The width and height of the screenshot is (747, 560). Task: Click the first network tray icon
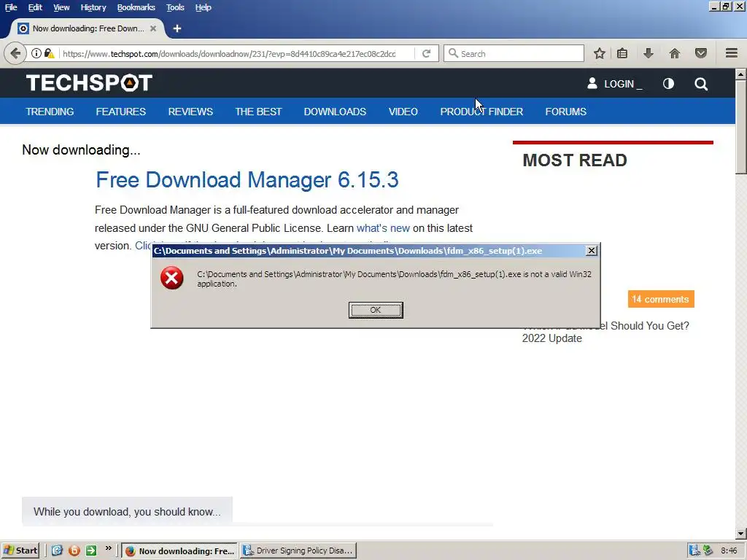694,551
